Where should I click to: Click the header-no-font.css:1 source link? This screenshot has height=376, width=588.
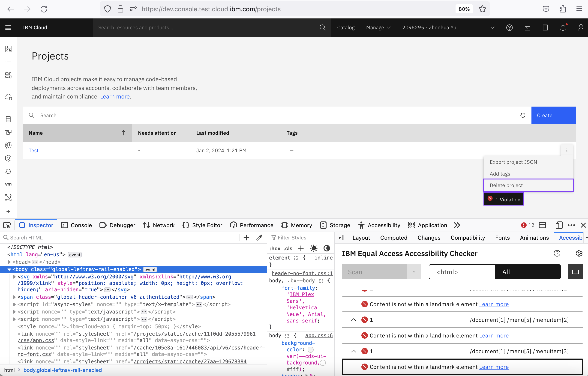click(x=302, y=273)
